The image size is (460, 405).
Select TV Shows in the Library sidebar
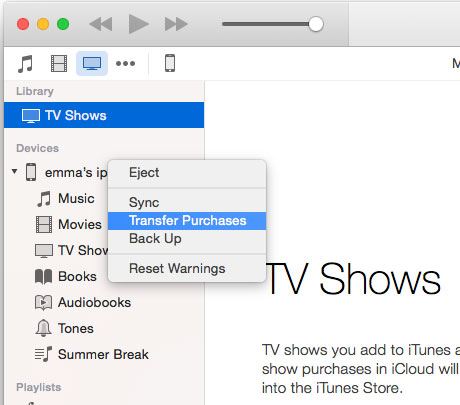(104, 115)
